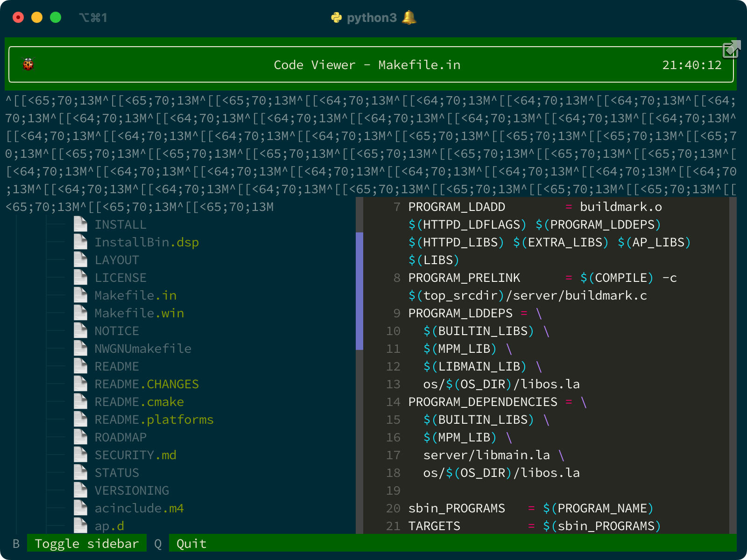Open Makefile.win from the tree
Screen dimensions: 747x560
tap(139, 313)
